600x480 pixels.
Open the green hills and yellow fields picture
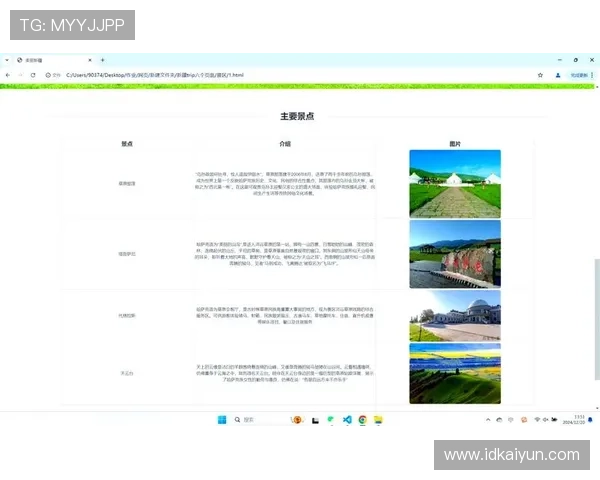[455, 373]
